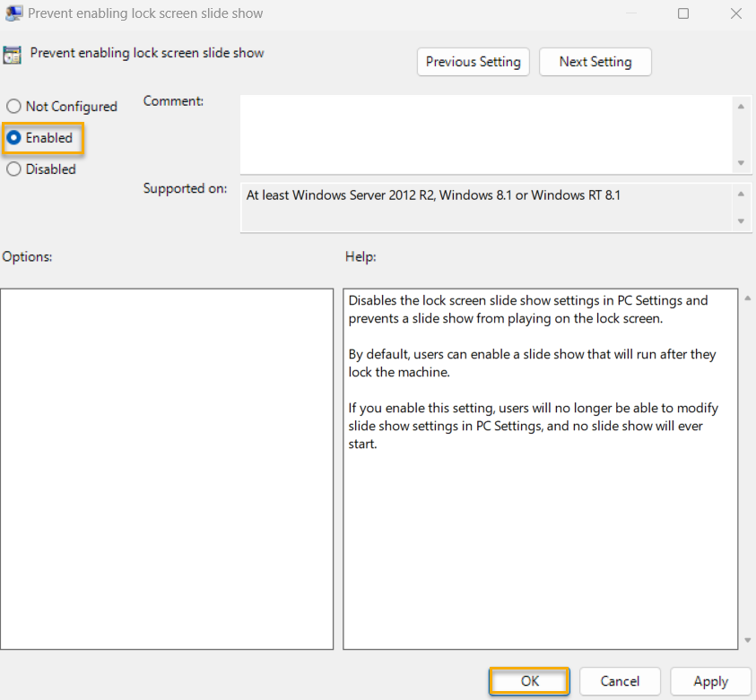
Task: Open the Previous Setting
Action: click(x=473, y=62)
